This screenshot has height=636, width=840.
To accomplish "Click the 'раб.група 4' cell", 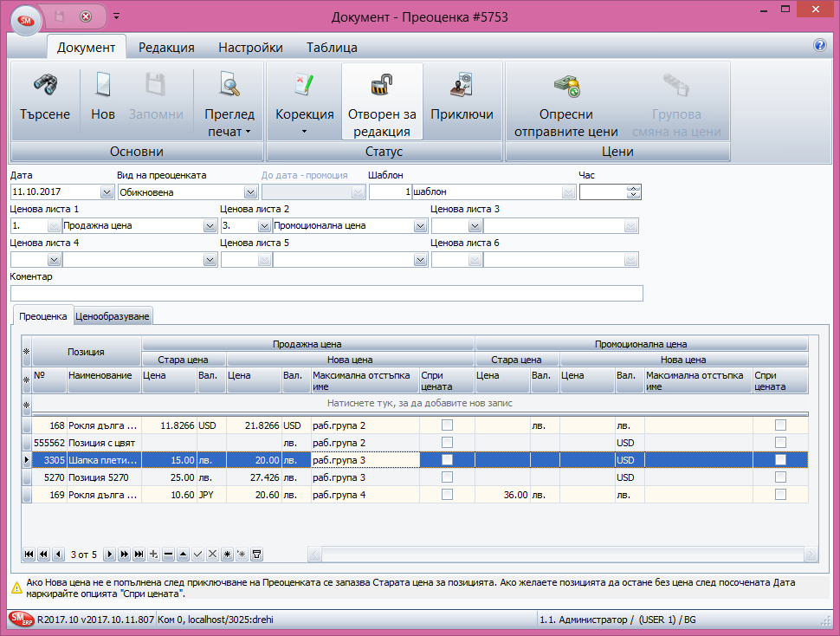I will (365, 495).
